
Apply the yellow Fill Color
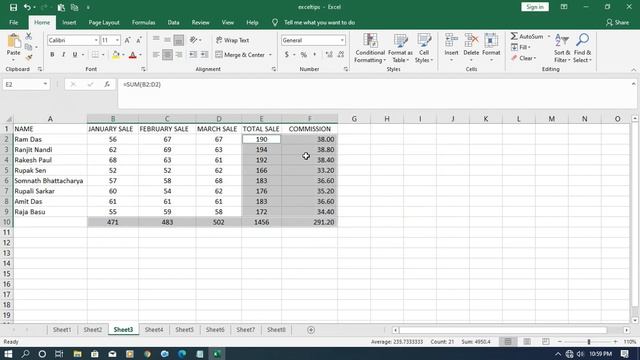click(x=116, y=55)
